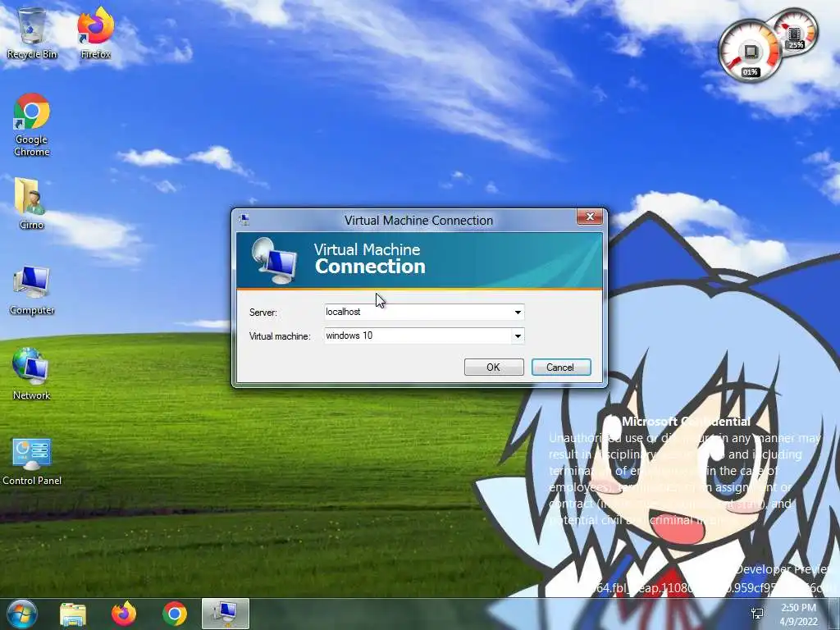The height and width of the screenshot is (630, 840).
Task: Click the network tray icon
Action: coord(757,614)
